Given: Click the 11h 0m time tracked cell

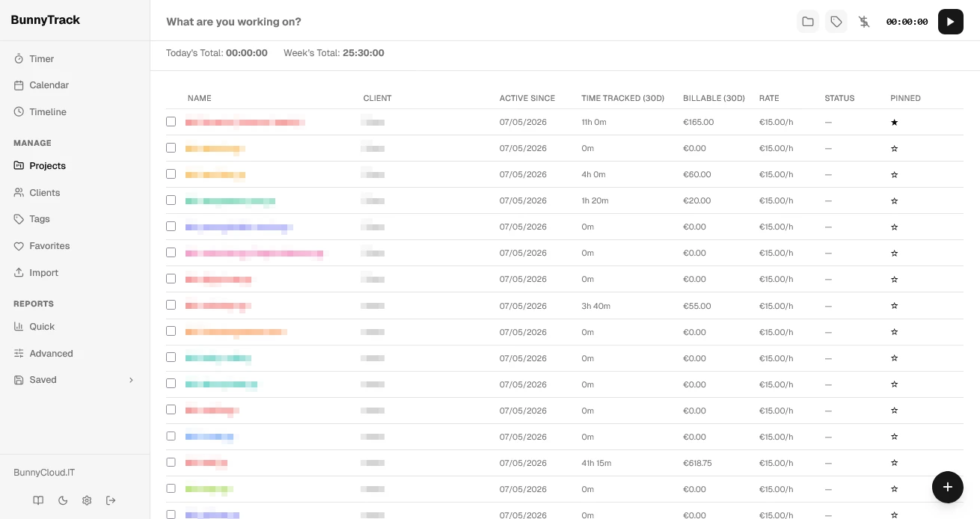Looking at the screenshot, I should coord(594,122).
